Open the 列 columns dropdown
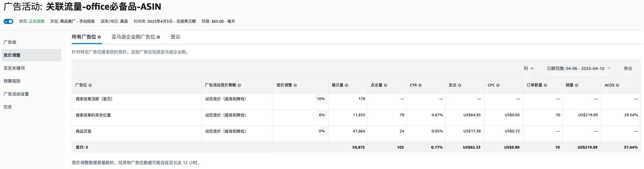 click(x=529, y=68)
